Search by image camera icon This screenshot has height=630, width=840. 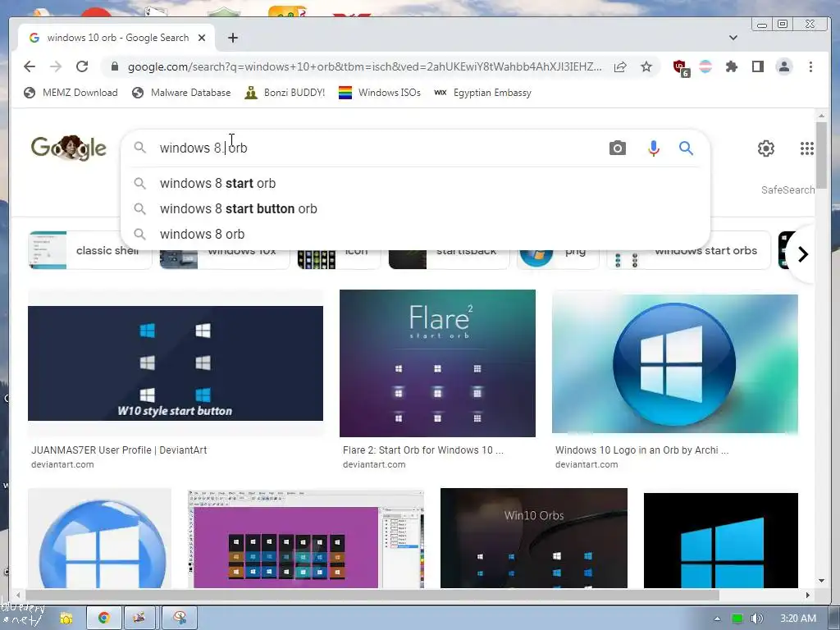click(x=618, y=148)
